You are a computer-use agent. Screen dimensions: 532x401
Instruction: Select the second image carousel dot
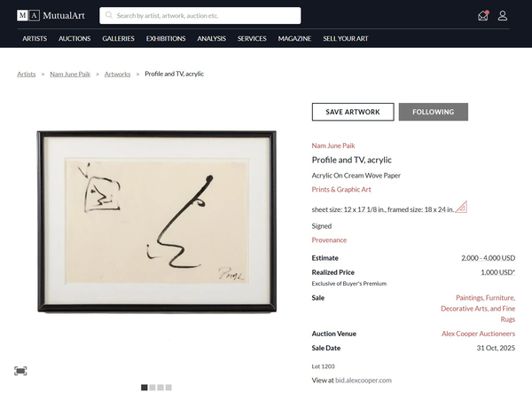pyautogui.click(x=153, y=388)
